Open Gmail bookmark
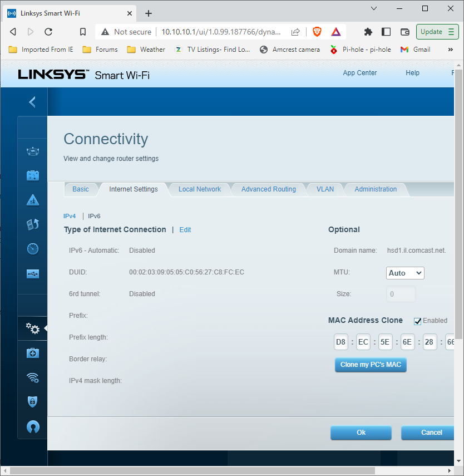 point(416,50)
